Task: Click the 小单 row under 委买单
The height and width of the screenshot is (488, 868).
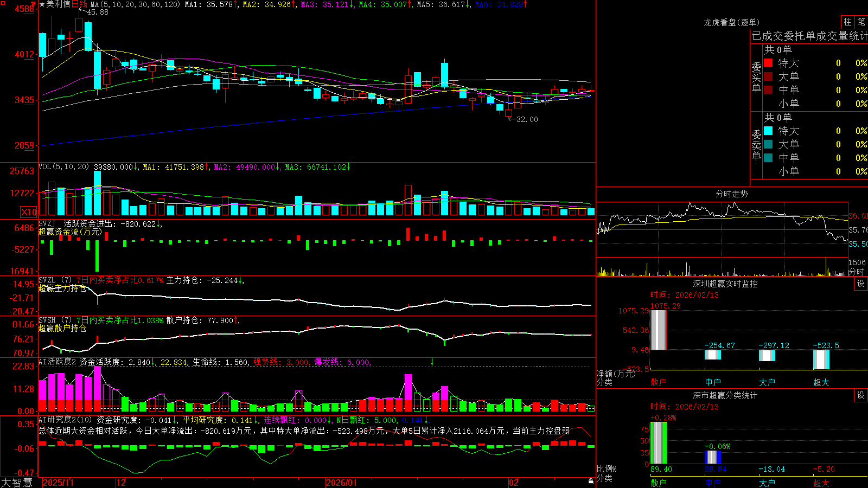Action: click(815, 104)
